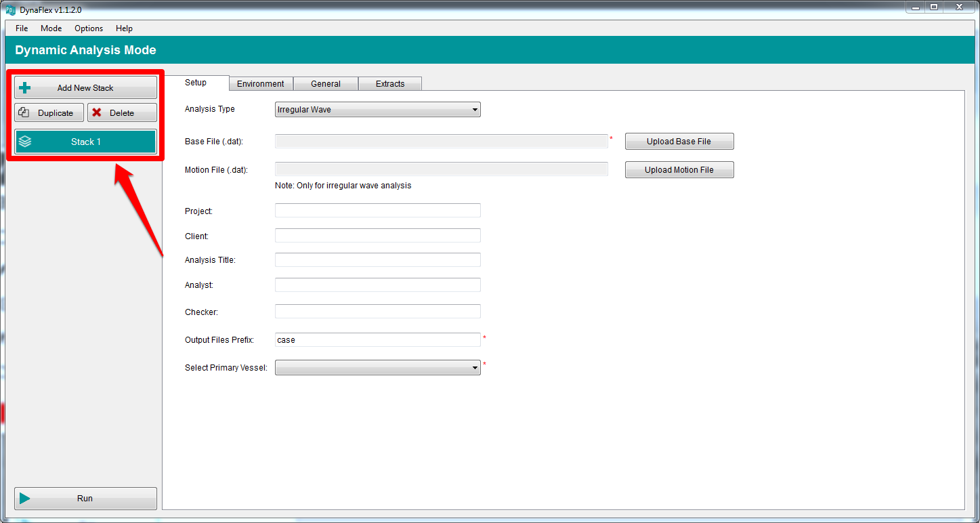Switch to the Environment tab
The height and width of the screenshot is (523, 980).
[x=261, y=84]
